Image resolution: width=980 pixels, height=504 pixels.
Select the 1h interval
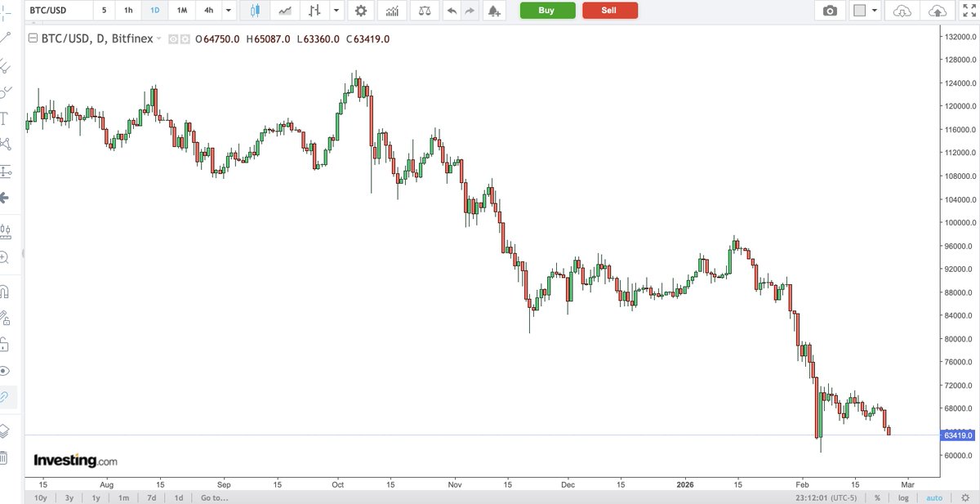pyautogui.click(x=128, y=11)
